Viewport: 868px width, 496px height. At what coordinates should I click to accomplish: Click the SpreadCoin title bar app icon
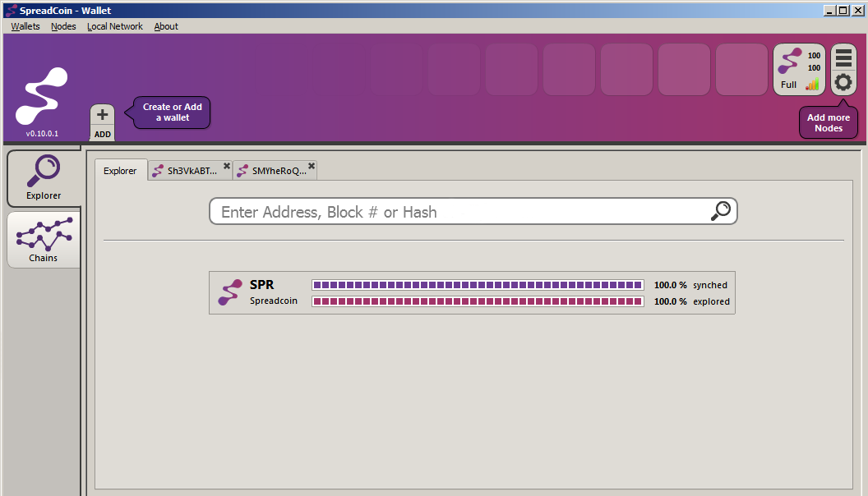(11, 10)
